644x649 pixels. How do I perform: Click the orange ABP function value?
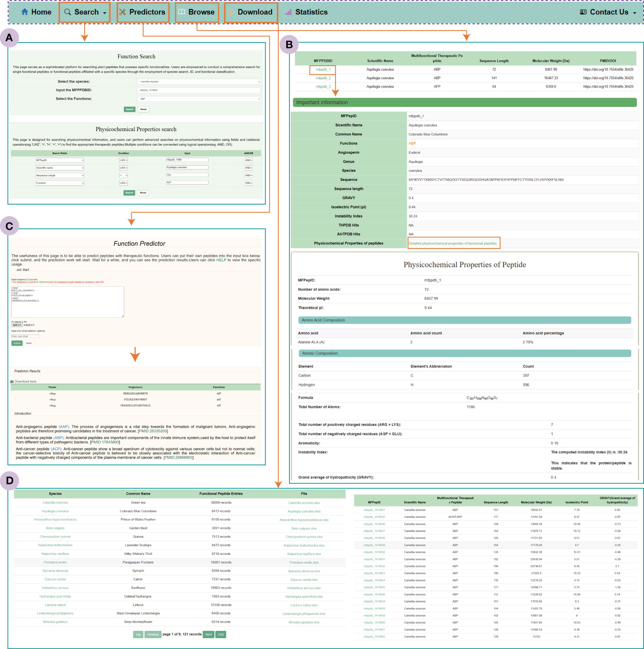pyautogui.click(x=412, y=144)
